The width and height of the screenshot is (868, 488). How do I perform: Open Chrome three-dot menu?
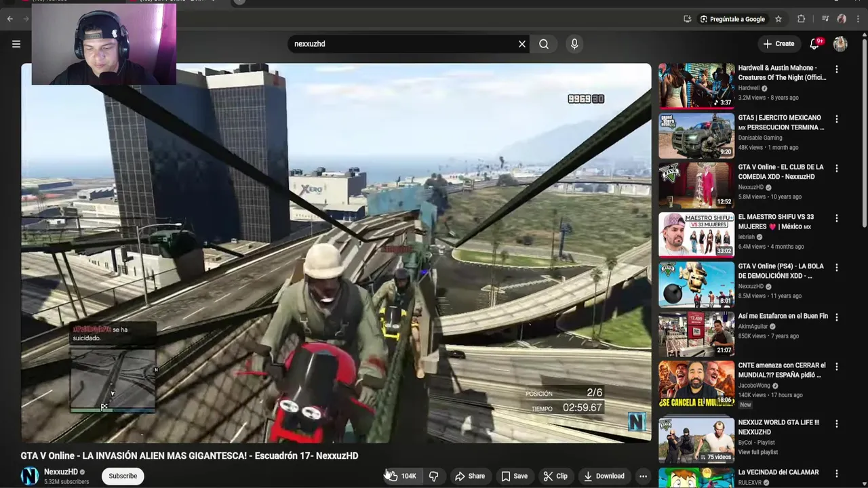859,19
